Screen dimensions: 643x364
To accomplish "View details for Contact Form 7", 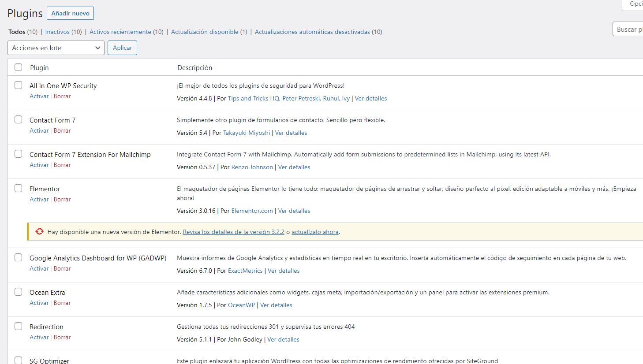I will tap(291, 133).
